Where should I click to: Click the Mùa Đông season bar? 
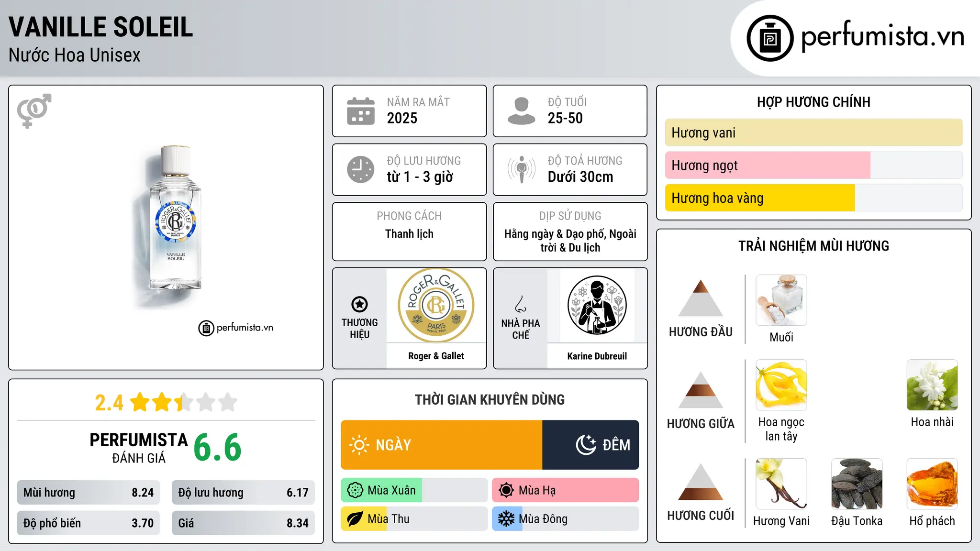pyautogui.click(x=566, y=519)
